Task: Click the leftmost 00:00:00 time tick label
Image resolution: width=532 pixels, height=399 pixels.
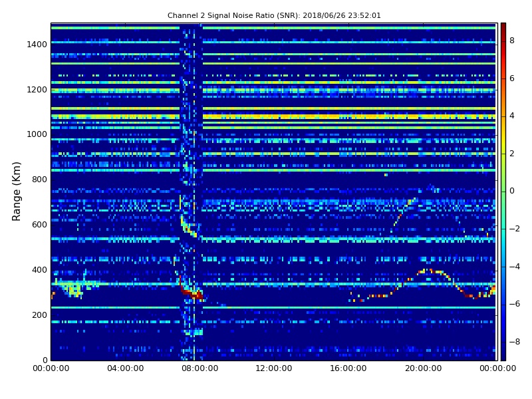Action: pyautogui.click(x=51, y=368)
